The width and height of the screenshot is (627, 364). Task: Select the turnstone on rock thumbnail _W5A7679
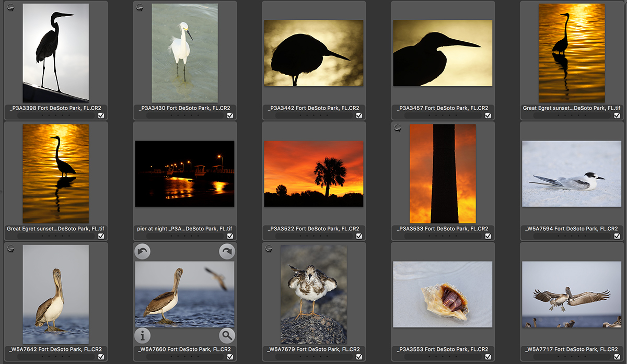[313, 294]
